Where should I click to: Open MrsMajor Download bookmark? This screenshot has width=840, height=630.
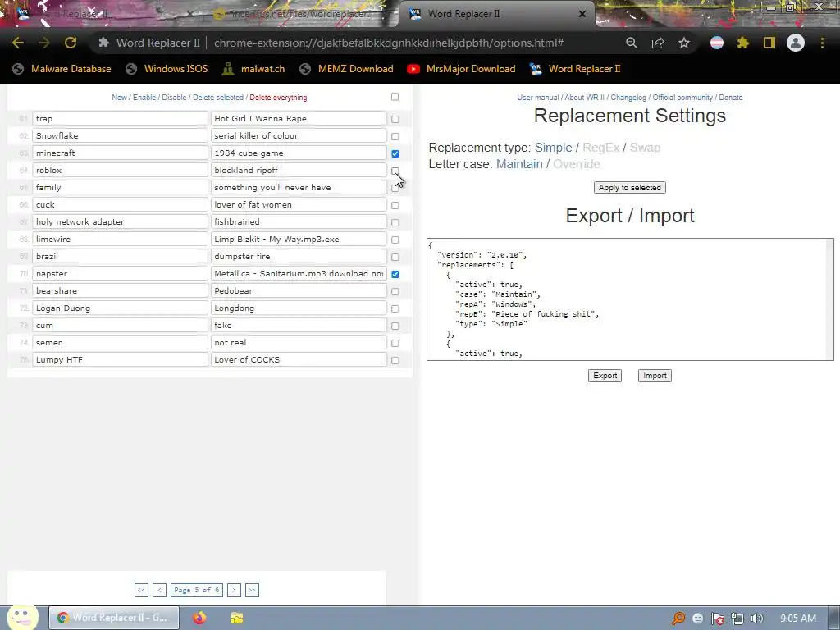click(x=461, y=69)
